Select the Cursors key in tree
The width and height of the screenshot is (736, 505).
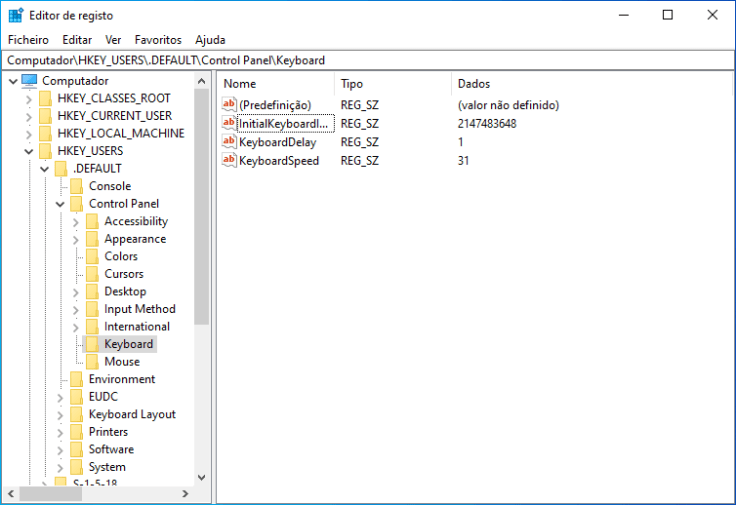coord(123,274)
